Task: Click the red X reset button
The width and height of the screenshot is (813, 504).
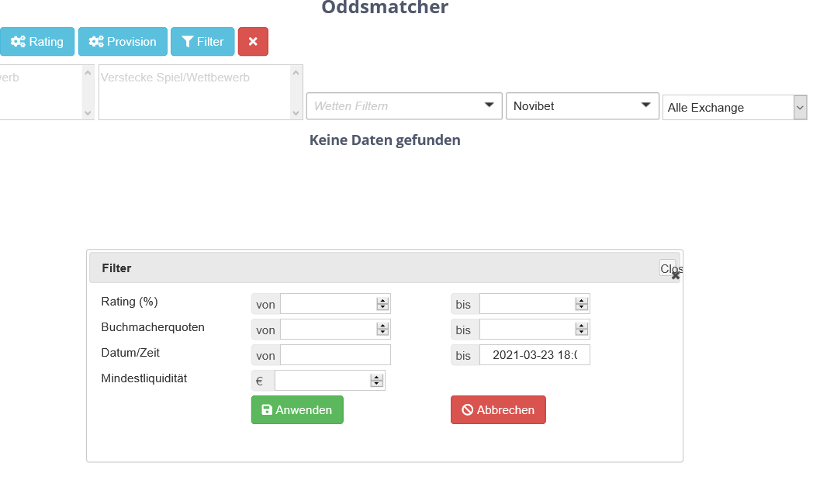Action: (x=253, y=41)
